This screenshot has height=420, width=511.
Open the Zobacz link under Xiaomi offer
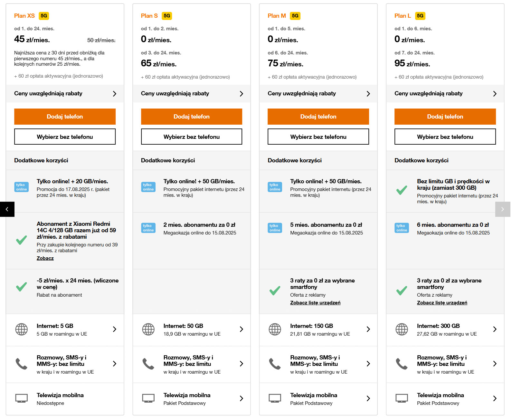[45, 258]
